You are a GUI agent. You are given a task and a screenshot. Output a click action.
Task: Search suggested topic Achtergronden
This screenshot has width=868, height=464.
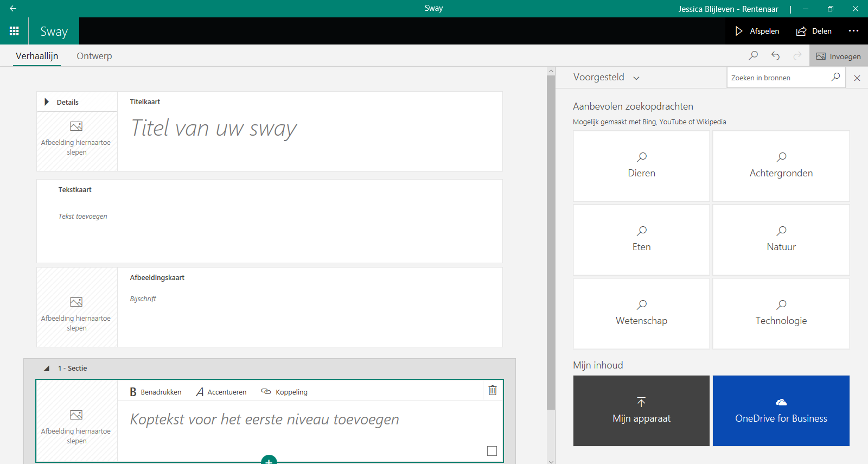coord(781,166)
